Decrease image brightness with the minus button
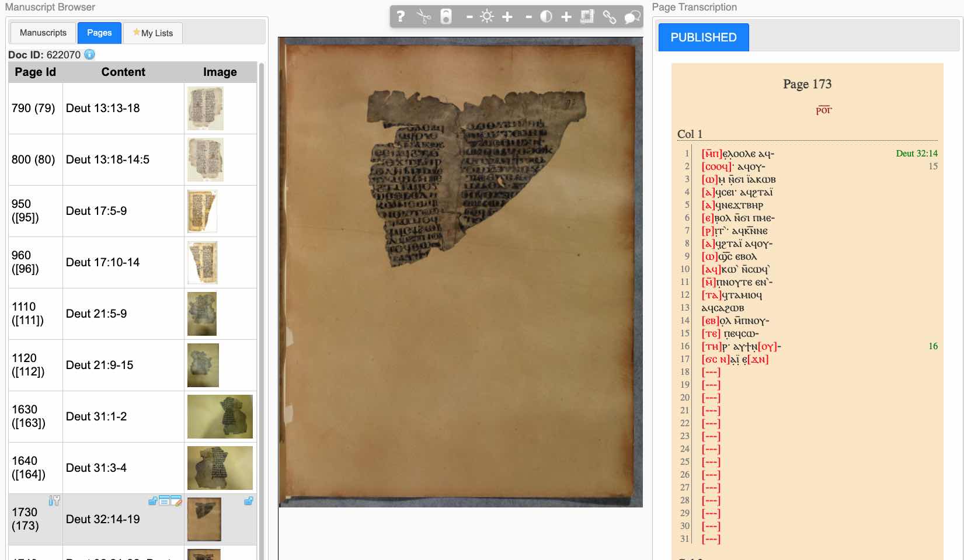 click(469, 17)
